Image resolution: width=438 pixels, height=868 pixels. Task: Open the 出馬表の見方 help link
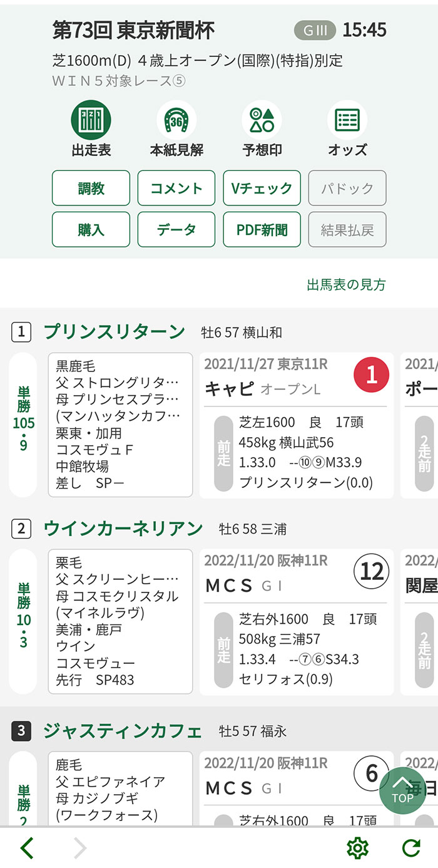346,285
